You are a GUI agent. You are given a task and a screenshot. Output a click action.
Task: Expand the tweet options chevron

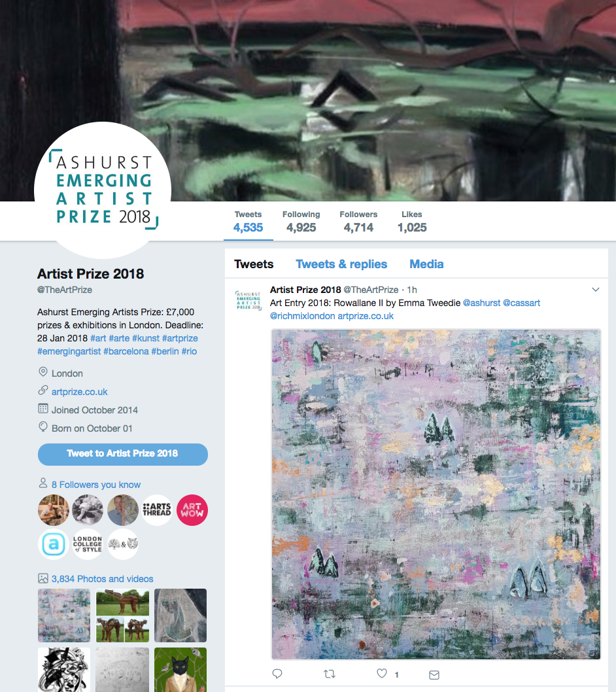click(x=595, y=290)
